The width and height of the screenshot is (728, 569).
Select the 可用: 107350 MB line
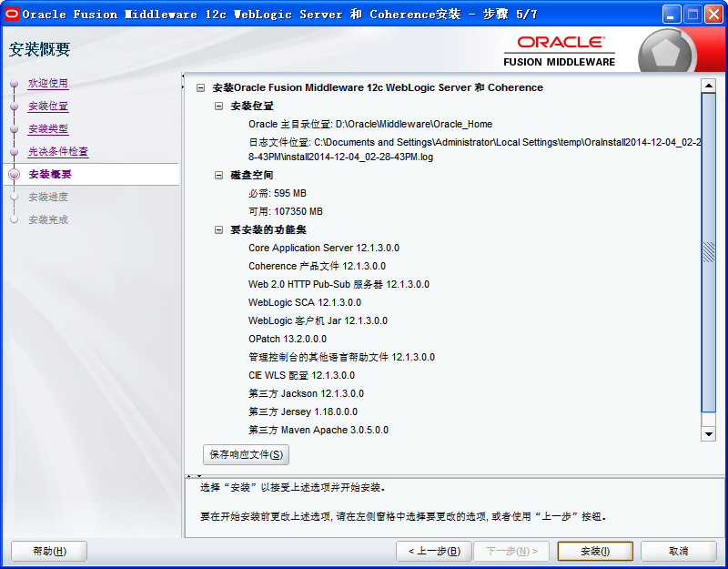[286, 211]
